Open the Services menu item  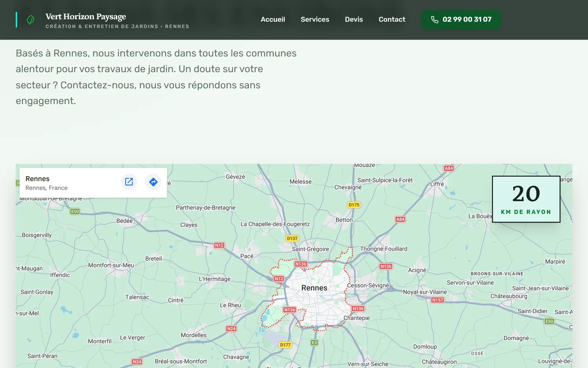click(x=315, y=19)
